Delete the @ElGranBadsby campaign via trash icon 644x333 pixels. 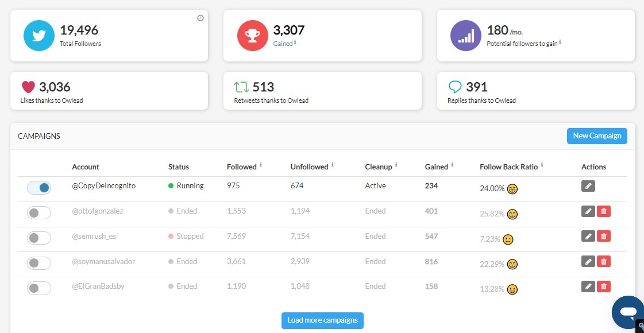pos(604,286)
